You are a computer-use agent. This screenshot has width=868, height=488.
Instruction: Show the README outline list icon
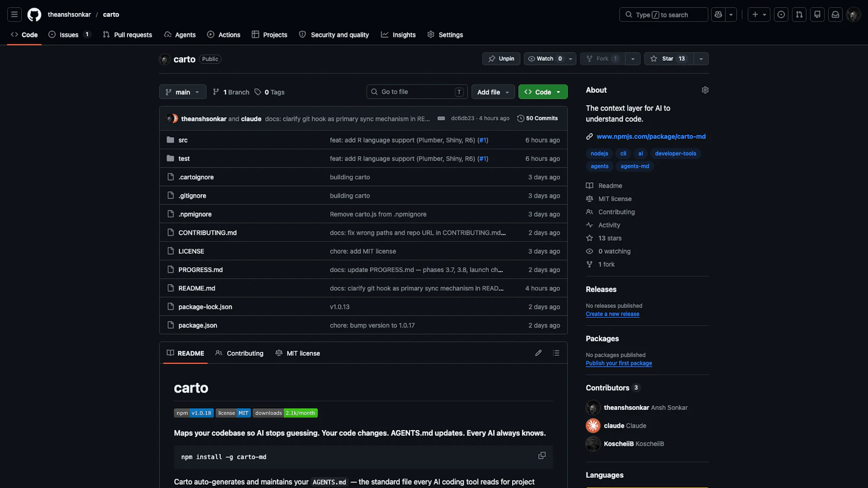pos(556,353)
